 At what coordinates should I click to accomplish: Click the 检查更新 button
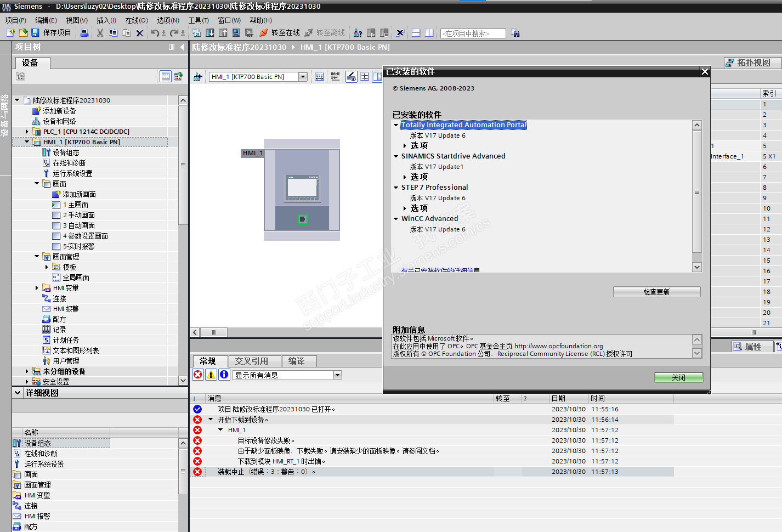[656, 292]
